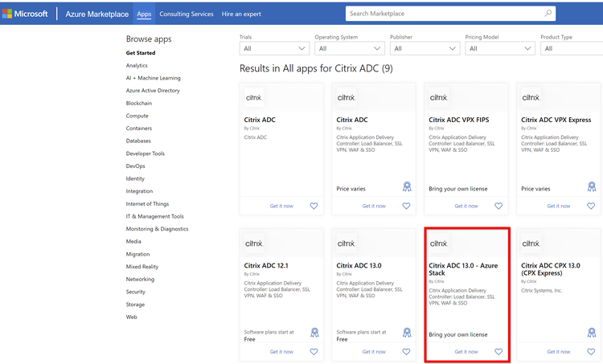
Task: Click Citrix logo on Azure Stack card
Action: 438,243
